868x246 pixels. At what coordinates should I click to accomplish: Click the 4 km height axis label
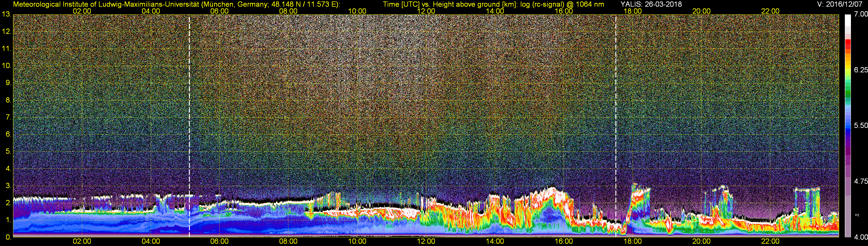[x=8, y=168]
